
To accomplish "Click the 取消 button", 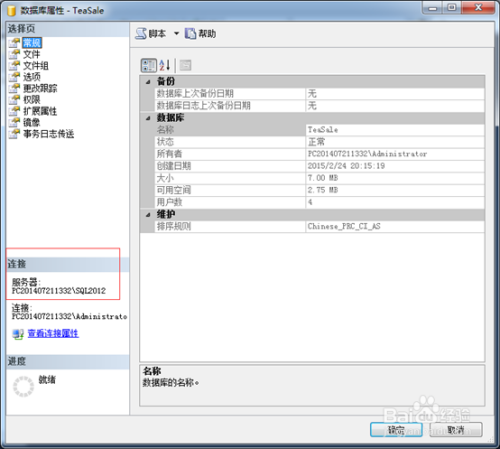I will click(x=456, y=430).
